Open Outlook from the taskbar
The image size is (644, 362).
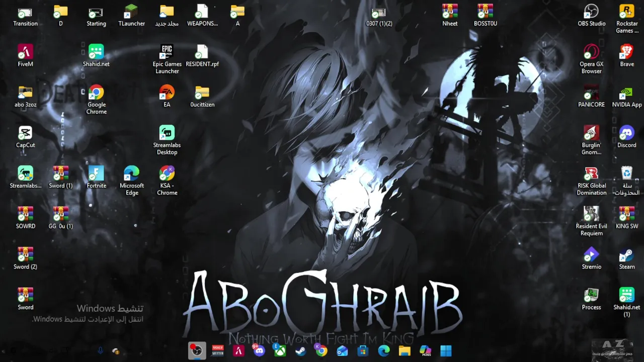point(342,350)
